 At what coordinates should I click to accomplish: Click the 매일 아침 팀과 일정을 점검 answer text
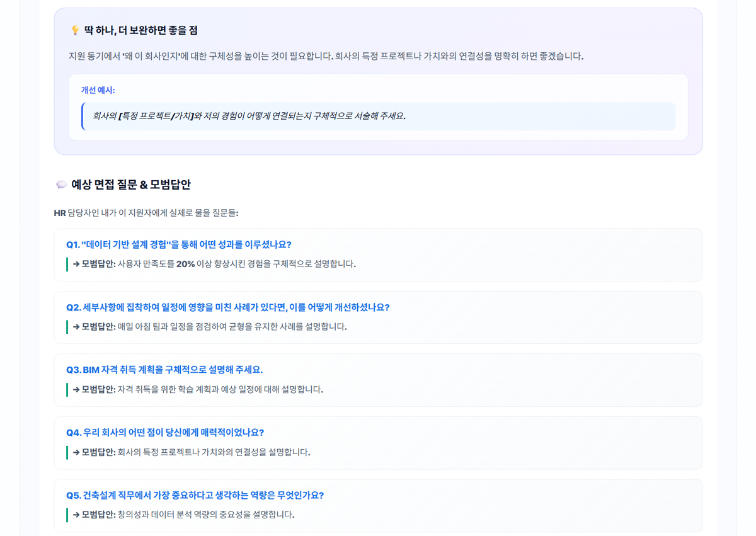[x=232, y=327]
